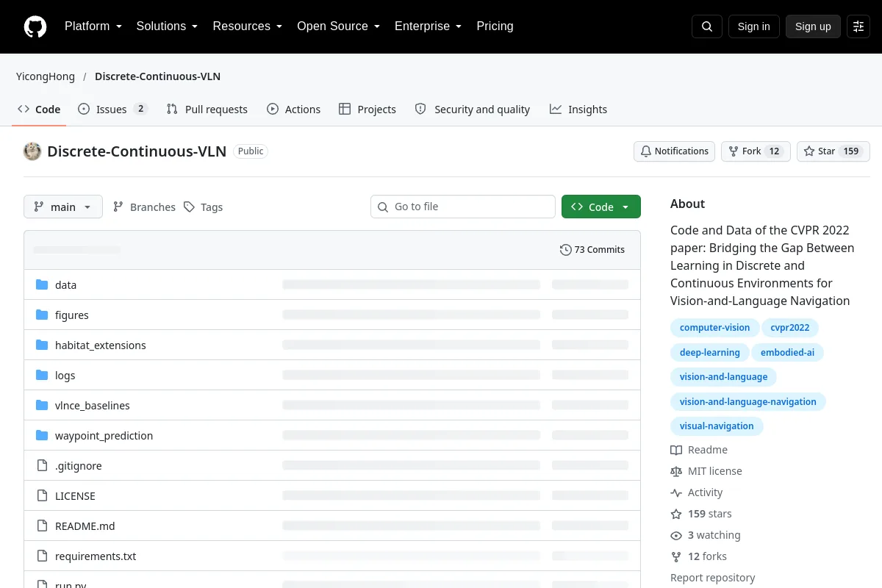Click the scales icon next to MIT license
882x588 pixels.
[x=676, y=471]
